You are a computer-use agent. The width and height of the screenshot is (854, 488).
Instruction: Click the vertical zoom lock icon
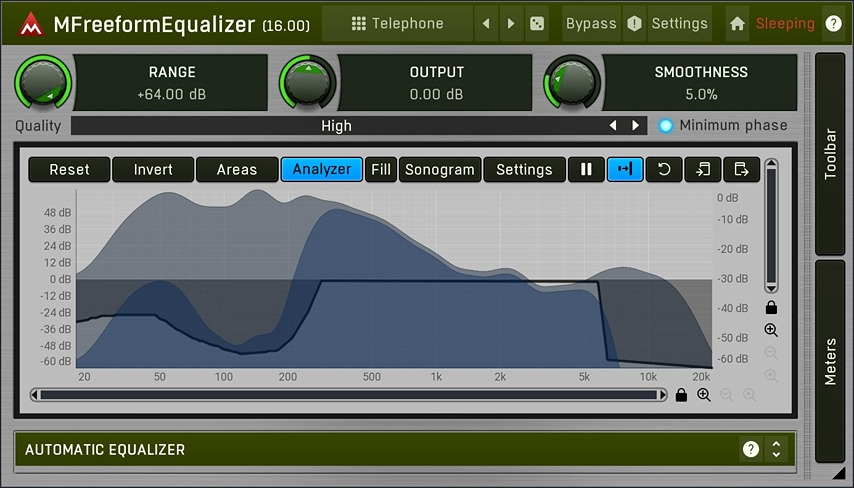point(771,308)
